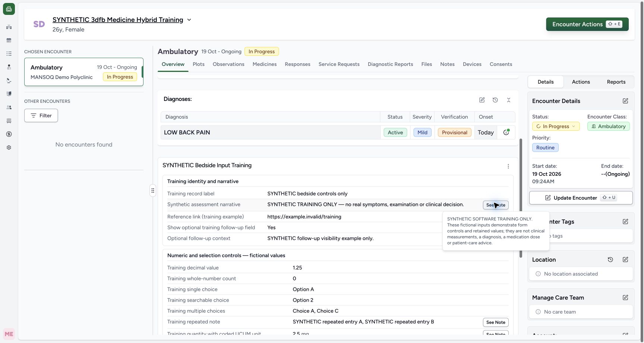Click the https://example.invalid/training reference value
The width and height of the screenshot is (644, 343).
(x=304, y=217)
